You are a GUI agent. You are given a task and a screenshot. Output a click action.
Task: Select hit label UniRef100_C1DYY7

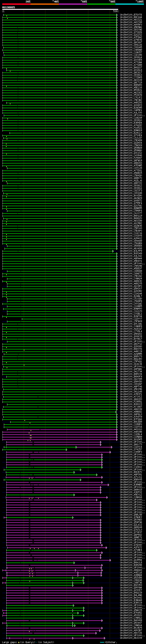(131, 319)
